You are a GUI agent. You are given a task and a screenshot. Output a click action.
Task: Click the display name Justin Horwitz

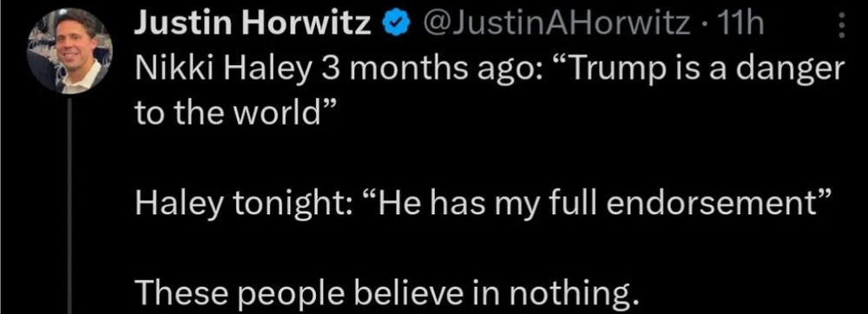point(253,25)
